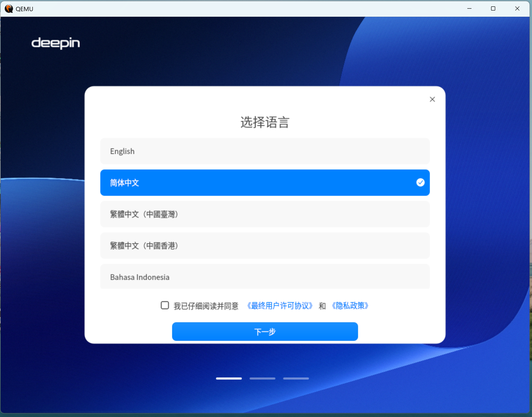Screen dimensions: 532x417
Task: Select 简体中文 language option
Action: (x=265, y=183)
